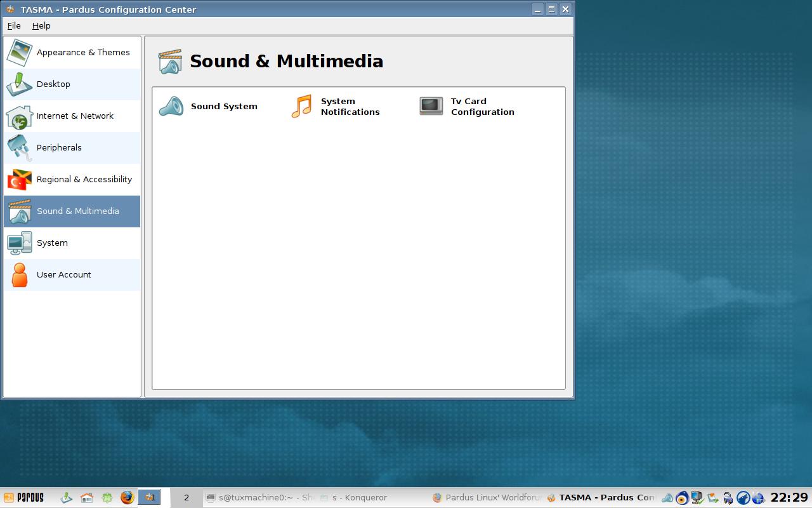Maximize the TASMA window

[x=551, y=10]
